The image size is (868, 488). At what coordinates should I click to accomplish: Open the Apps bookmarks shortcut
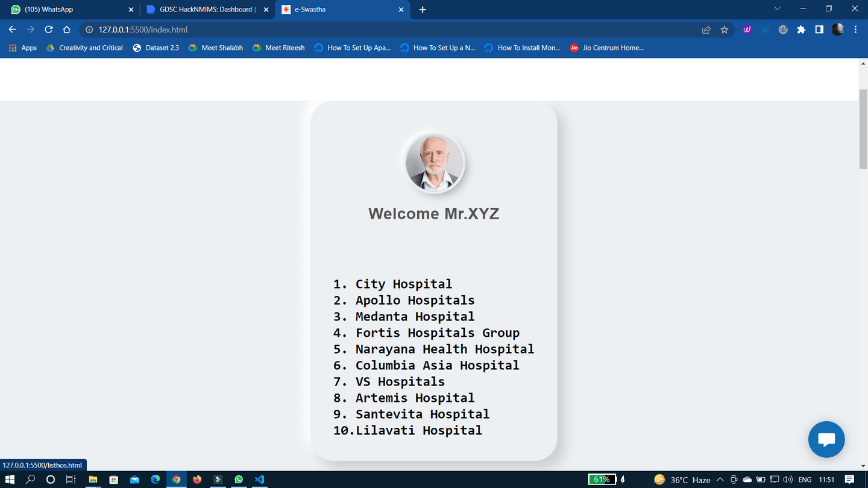(23, 48)
